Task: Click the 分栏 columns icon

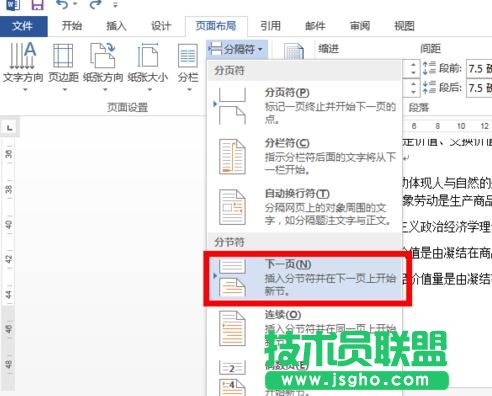Action: click(188, 56)
